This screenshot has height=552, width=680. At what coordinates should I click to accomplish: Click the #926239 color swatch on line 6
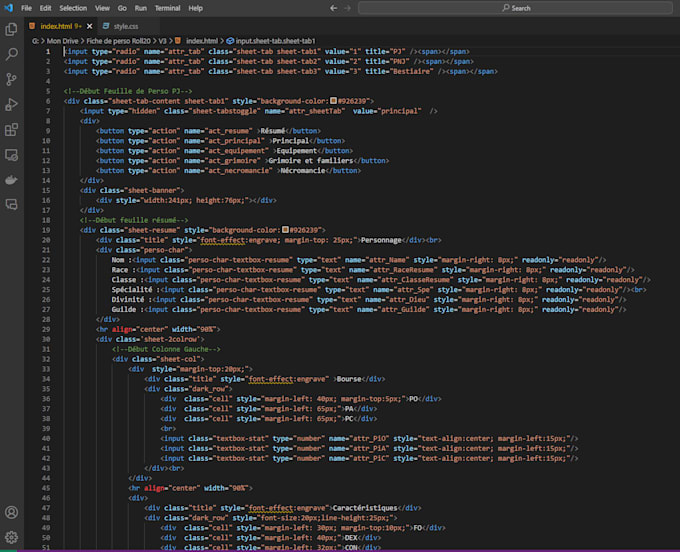334,101
